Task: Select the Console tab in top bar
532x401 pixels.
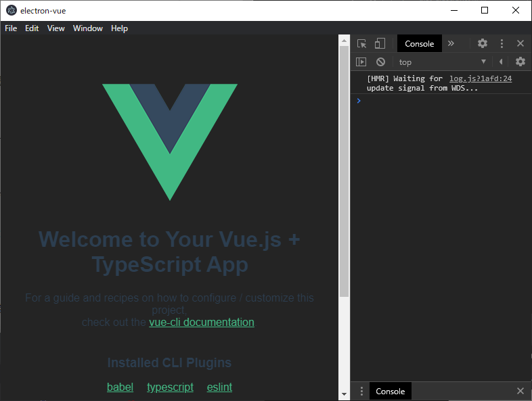Action: (x=420, y=44)
